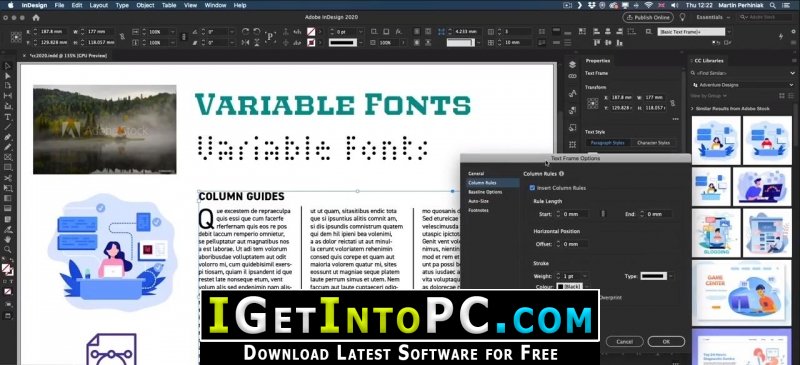Click the OK button
Image resolution: width=800 pixels, height=365 pixels.
(x=666, y=342)
